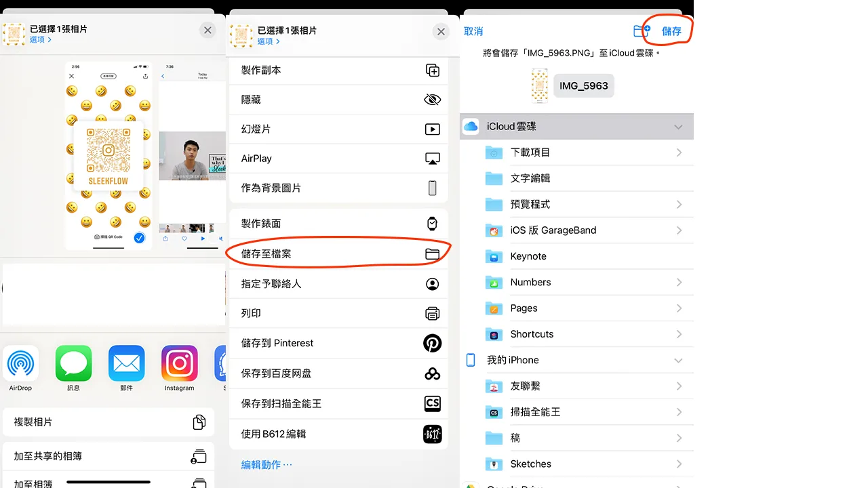This screenshot has width=868, height=488.
Task: Select the video photo thumbnail with man
Action: click(192, 156)
